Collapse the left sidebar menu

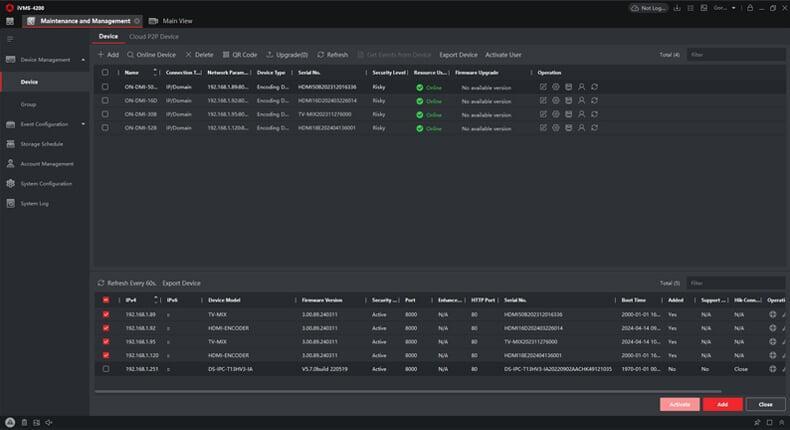pyautogui.click(x=10, y=38)
